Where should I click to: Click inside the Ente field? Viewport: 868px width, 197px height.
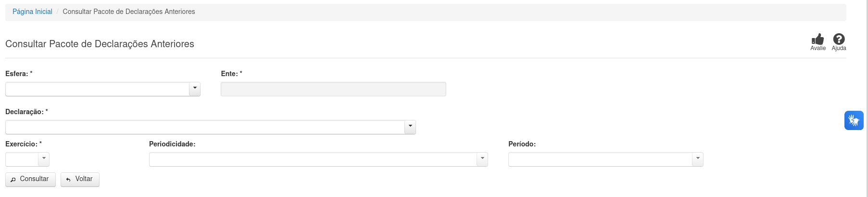[333, 89]
